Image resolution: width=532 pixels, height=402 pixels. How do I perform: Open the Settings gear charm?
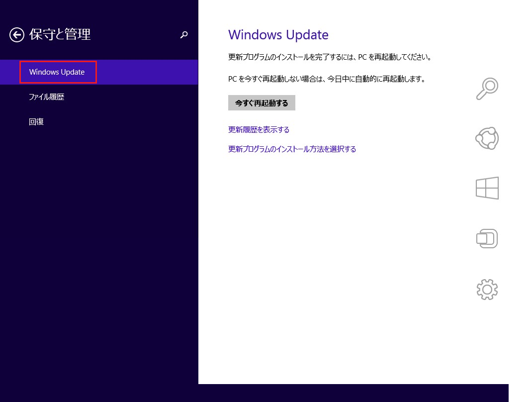pyautogui.click(x=487, y=289)
